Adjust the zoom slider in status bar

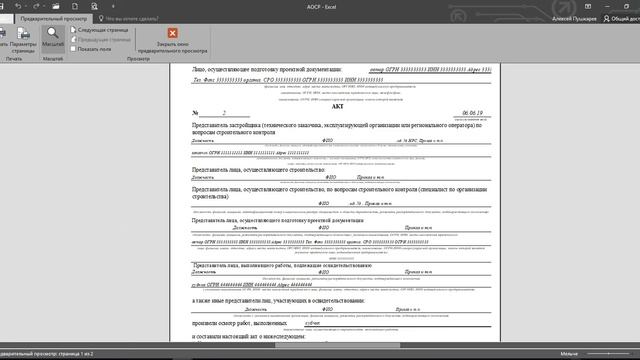click(x=608, y=353)
